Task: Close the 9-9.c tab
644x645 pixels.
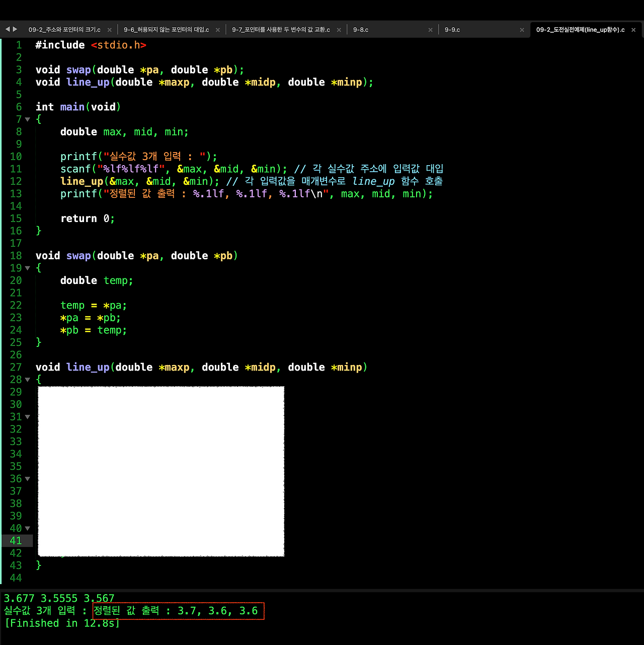Action: 522,29
